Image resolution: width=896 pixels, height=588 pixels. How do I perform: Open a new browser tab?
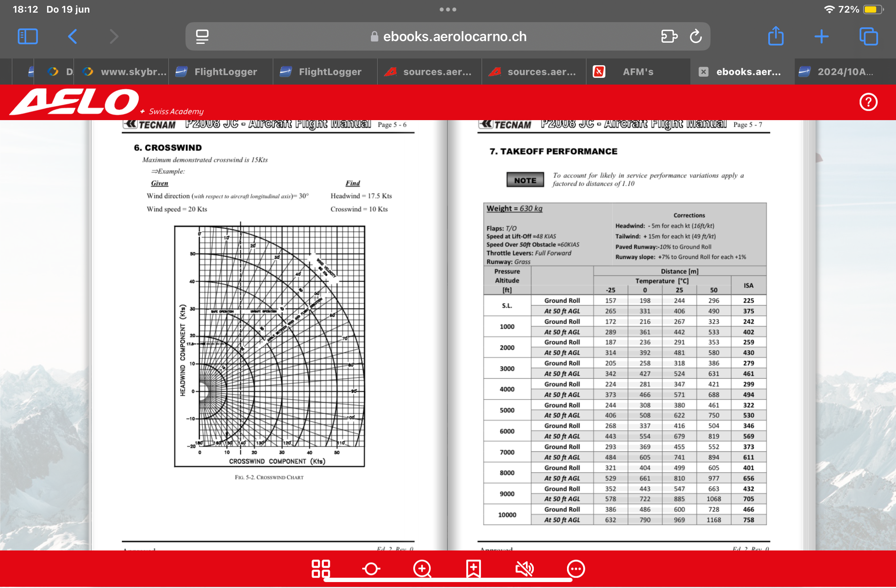(x=821, y=36)
